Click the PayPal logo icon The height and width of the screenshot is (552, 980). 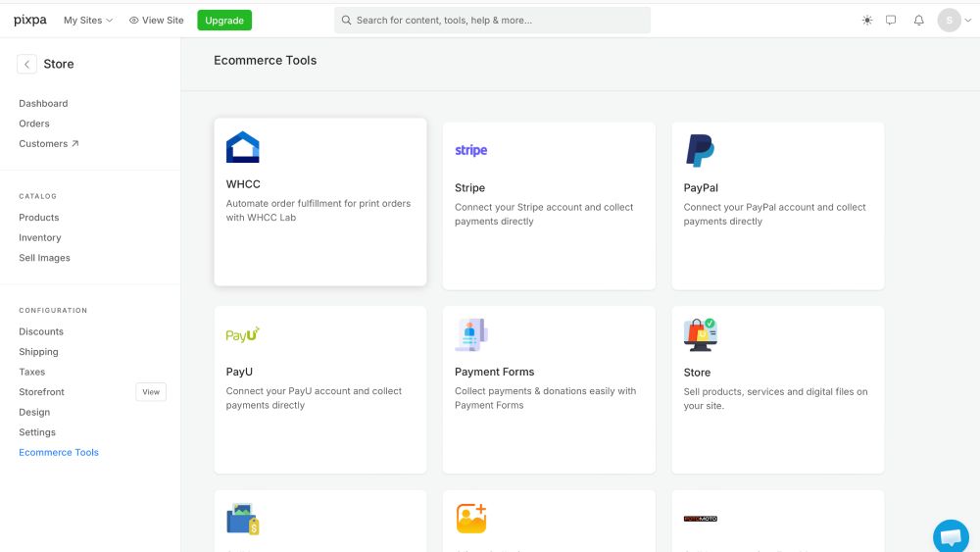point(700,151)
